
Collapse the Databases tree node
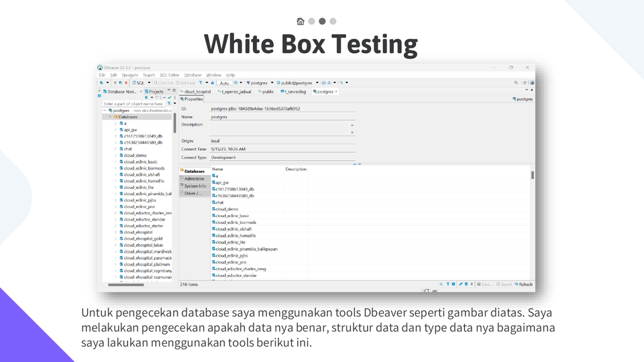coord(110,117)
